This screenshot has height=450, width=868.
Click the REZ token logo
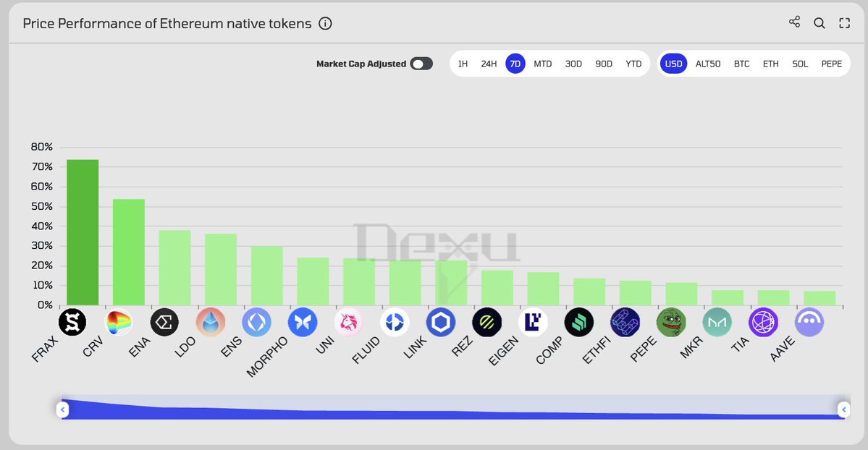(487, 322)
